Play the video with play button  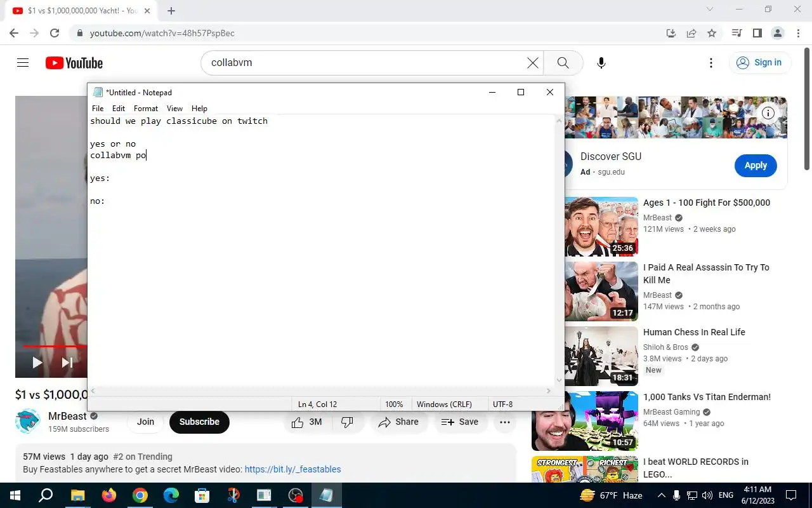click(x=37, y=363)
